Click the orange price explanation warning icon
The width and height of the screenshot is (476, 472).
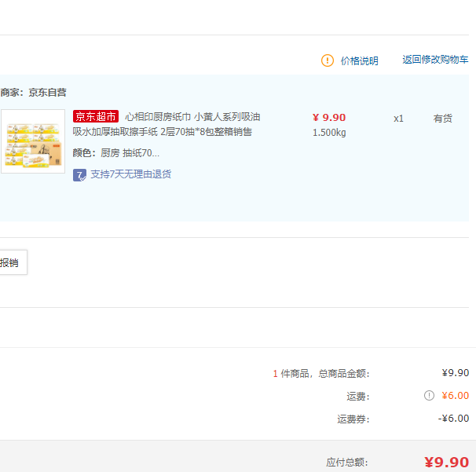[x=328, y=60]
